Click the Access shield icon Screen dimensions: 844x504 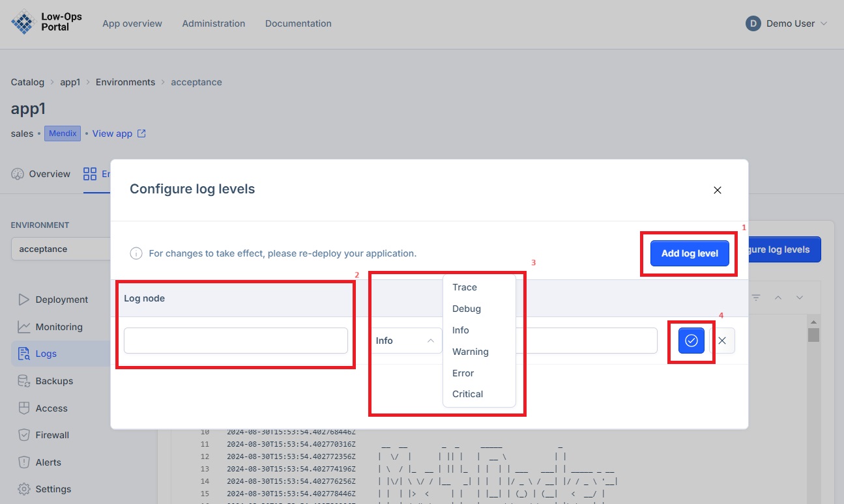click(x=24, y=408)
